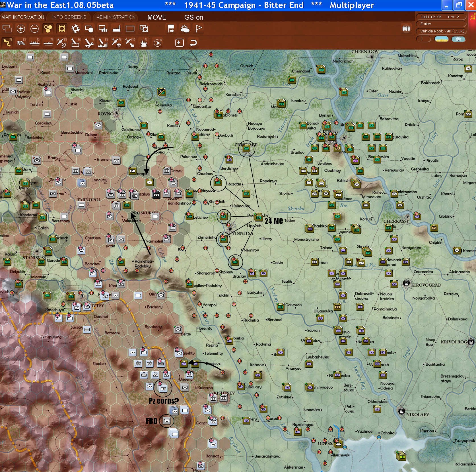476x472 pixels.
Task: Click the blue indicator showing 0
Action: tap(459, 39)
